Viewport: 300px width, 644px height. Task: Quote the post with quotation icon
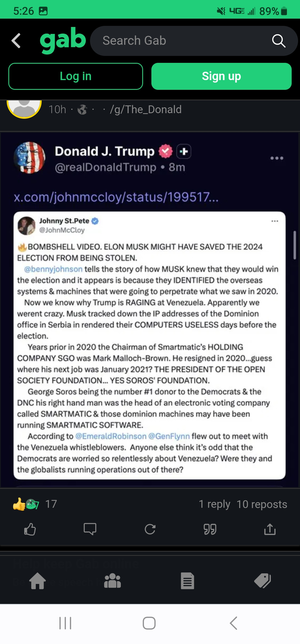(x=210, y=529)
